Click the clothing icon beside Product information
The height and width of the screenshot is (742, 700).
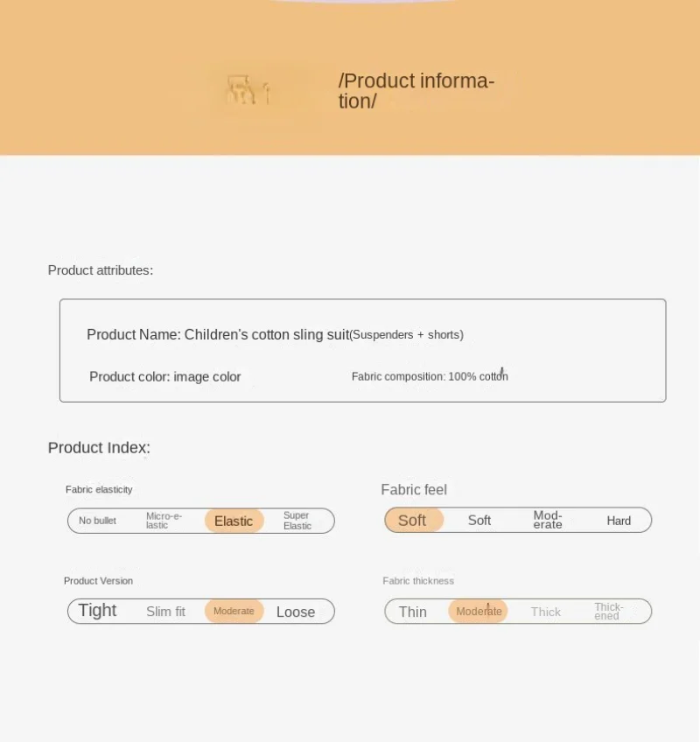(x=248, y=90)
